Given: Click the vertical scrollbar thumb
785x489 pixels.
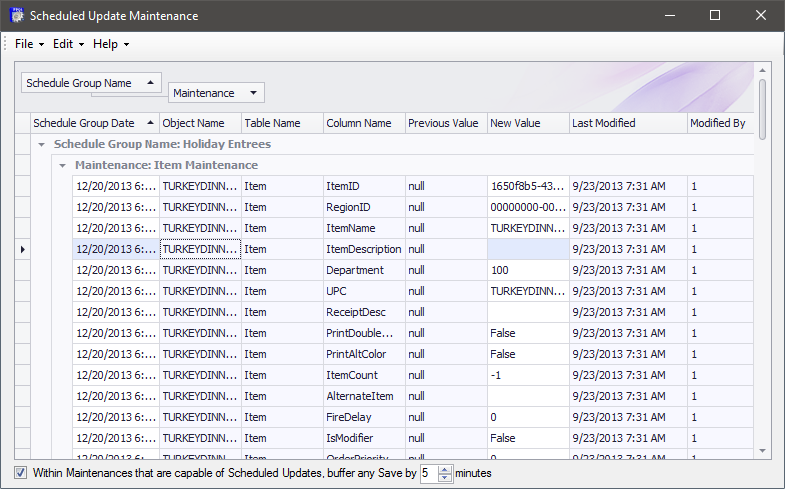Looking at the screenshot, I should 762,109.
